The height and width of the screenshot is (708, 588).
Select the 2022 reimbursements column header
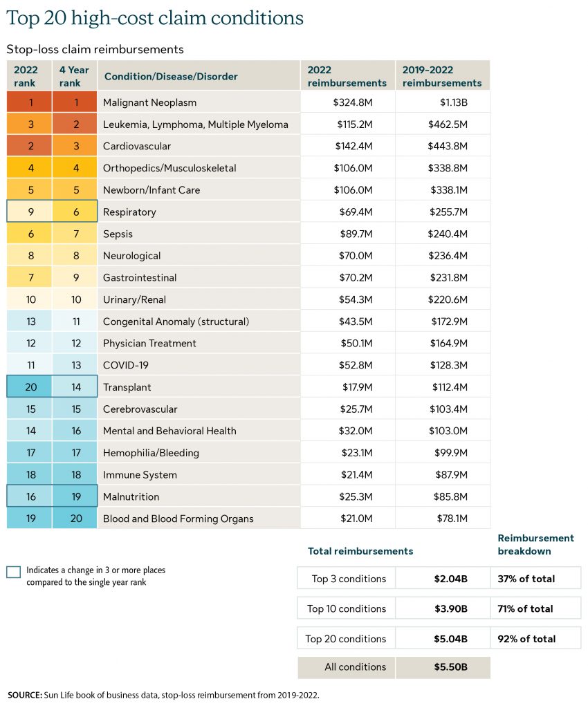point(347,76)
